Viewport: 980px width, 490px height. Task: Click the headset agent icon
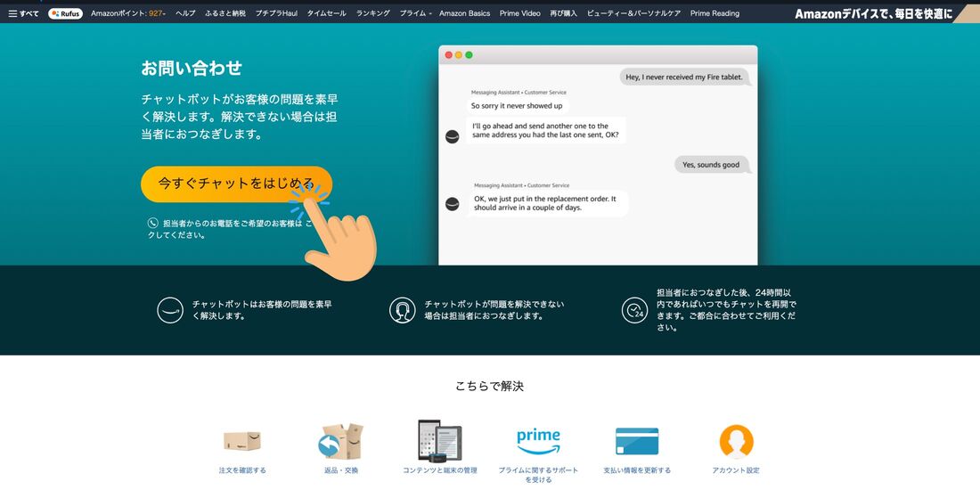point(403,310)
